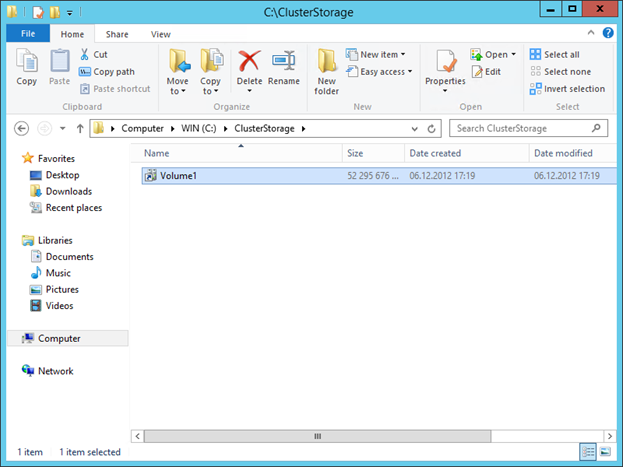Click the search magnifier icon
Screen dimensions: 623x467
596,128
